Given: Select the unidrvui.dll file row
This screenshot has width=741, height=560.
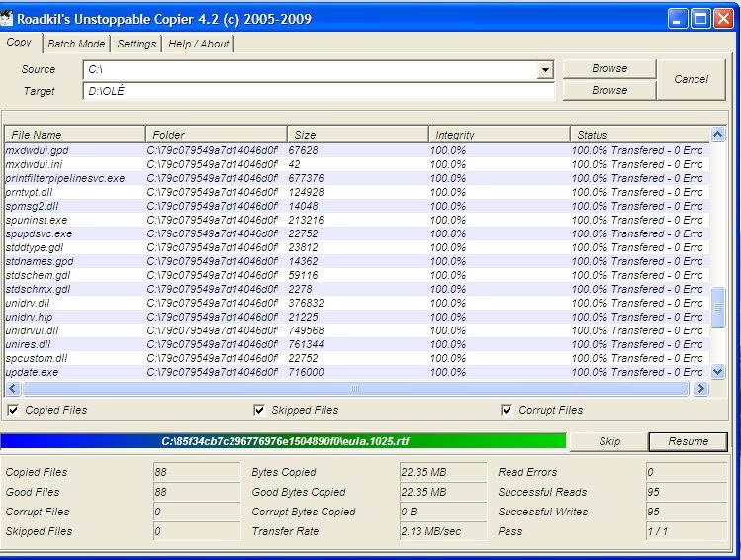Looking at the screenshot, I should pyautogui.click(x=357, y=330).
